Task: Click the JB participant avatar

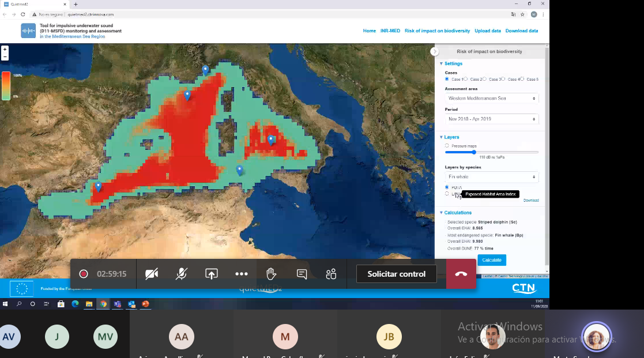Action: tap(389, 337)
